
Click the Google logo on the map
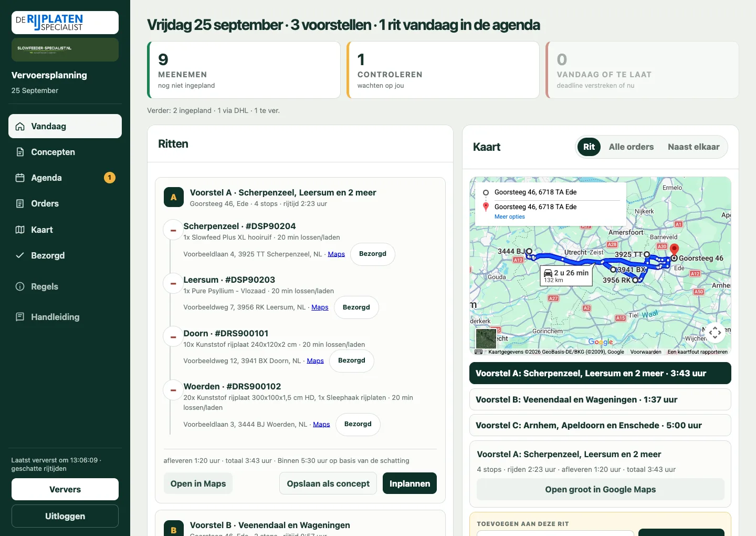(601, 342)
